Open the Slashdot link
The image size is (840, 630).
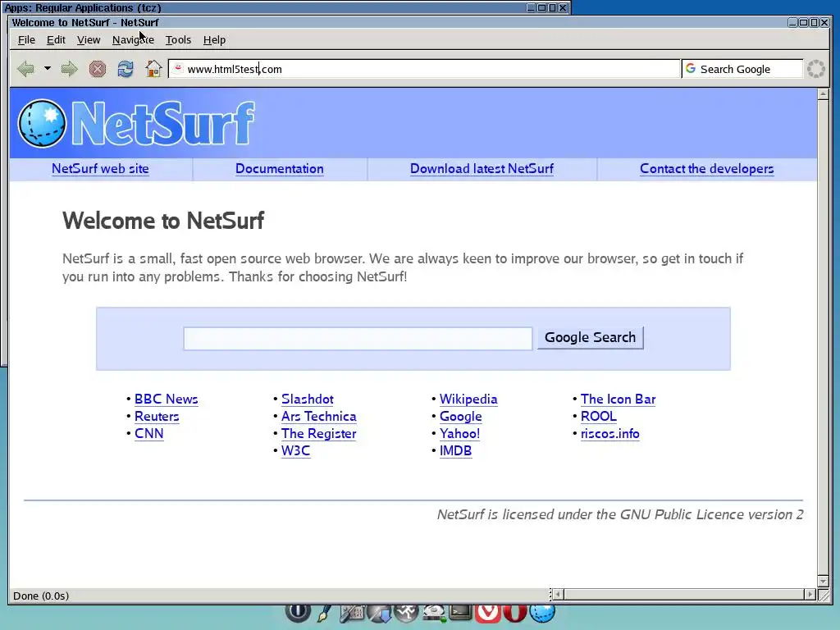(308, 399)
